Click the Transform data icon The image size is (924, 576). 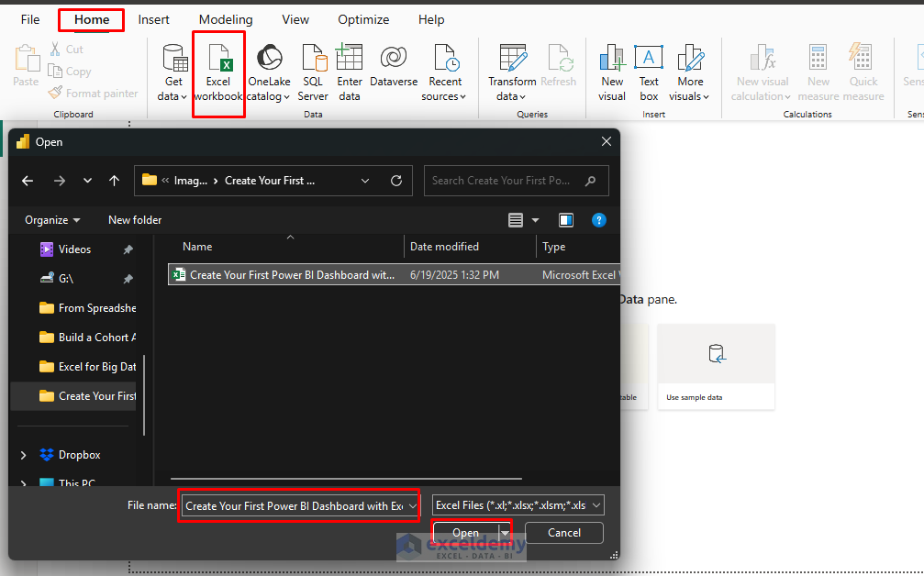(513, 58)
